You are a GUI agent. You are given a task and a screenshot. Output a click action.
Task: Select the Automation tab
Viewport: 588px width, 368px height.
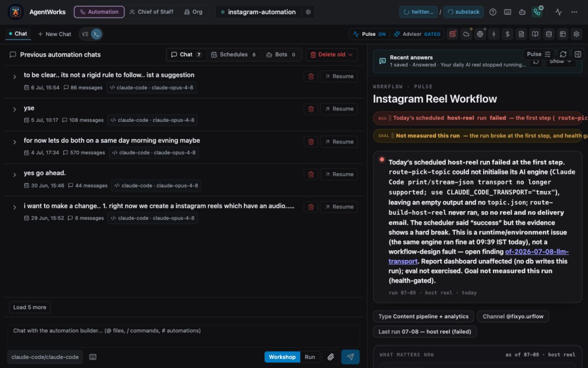click(x=99, y=12)
